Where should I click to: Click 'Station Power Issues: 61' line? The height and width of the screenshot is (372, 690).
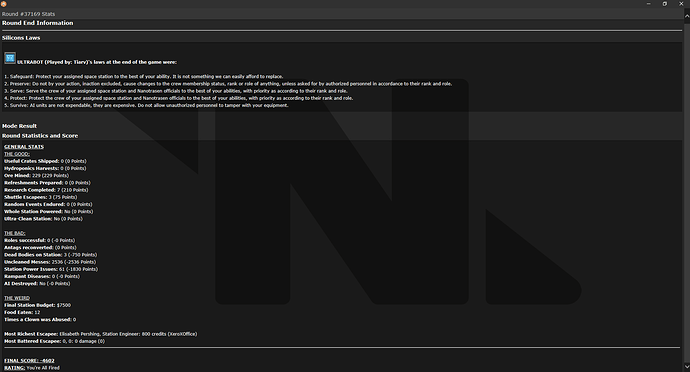(x=51, y=269)
